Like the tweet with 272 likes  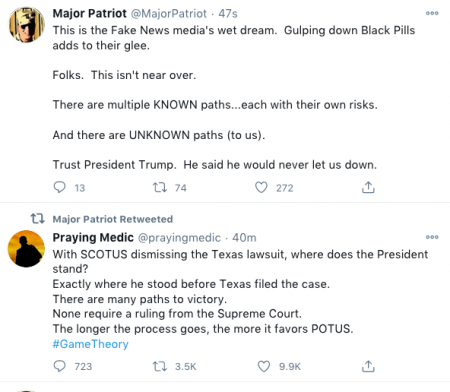point(261,187)
